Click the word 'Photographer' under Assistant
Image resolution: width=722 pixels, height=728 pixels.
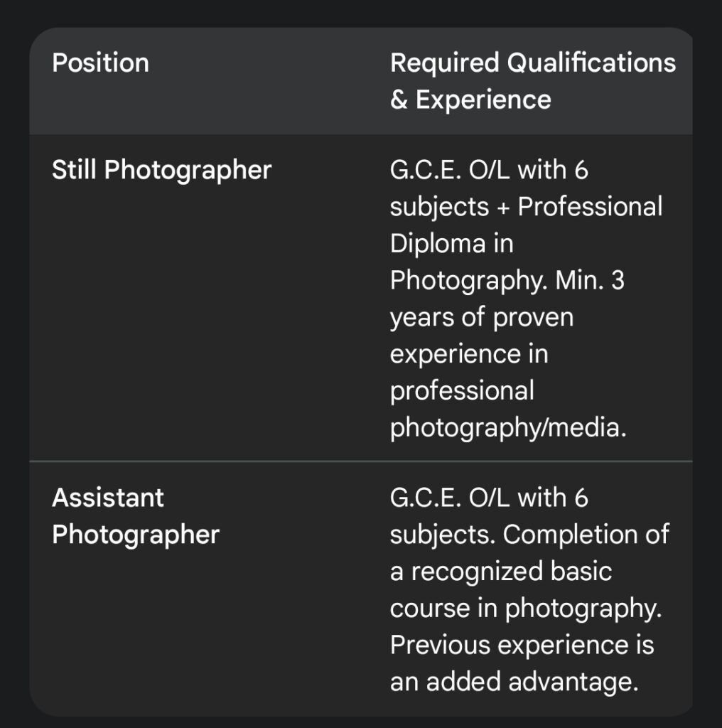pos(135,535)
